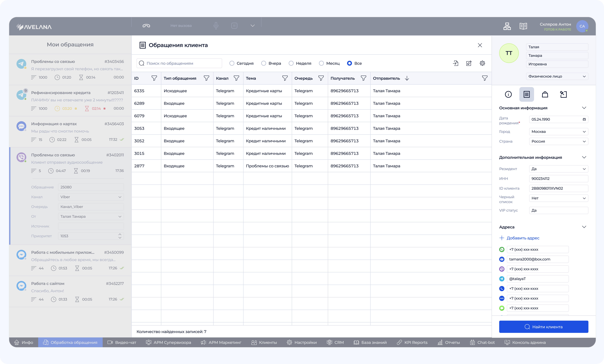Open the Информация о картах request
The image size is (604, 364).
tap(70, 132)
